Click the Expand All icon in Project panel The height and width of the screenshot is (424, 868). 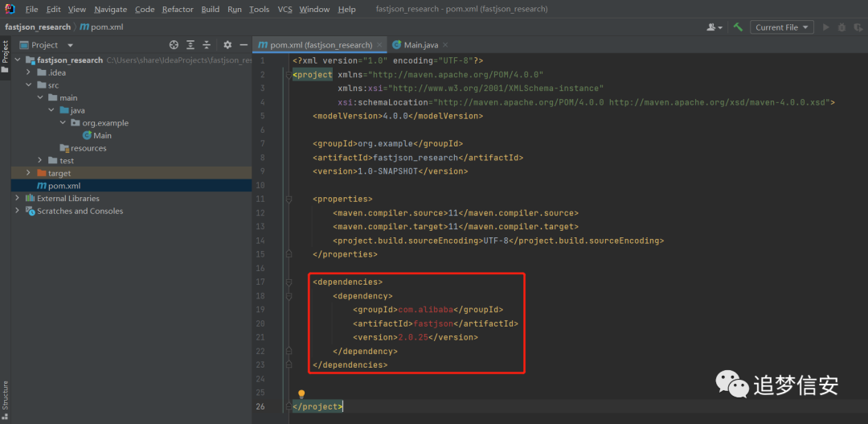190,45
